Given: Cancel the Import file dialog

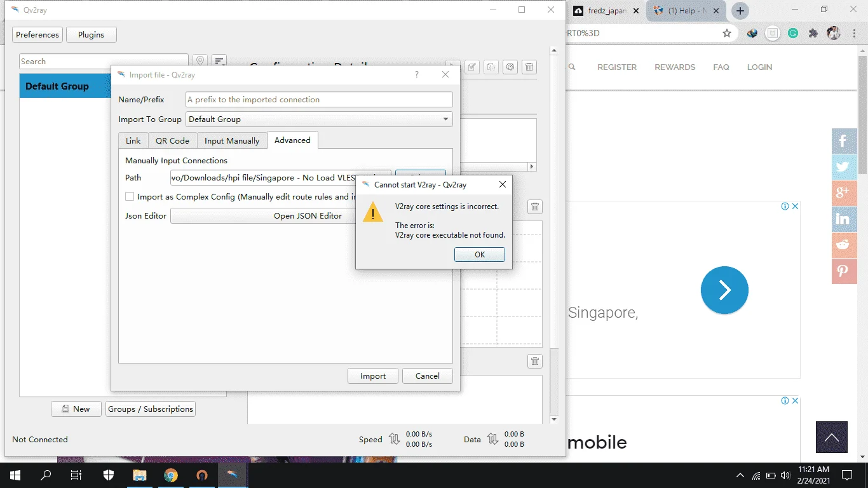Looking at the screenshot, I should (x=428, y=376).
